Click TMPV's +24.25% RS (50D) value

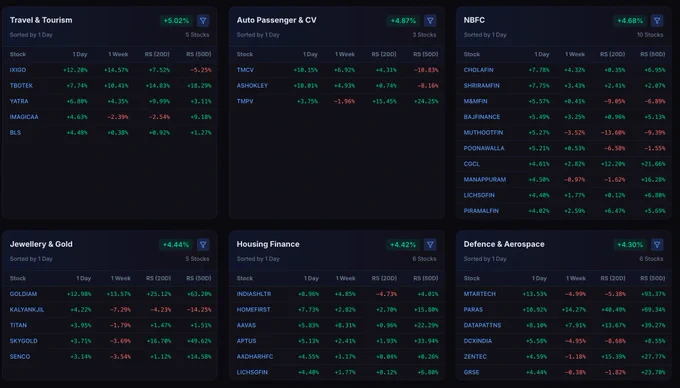[x=426, y=101]
